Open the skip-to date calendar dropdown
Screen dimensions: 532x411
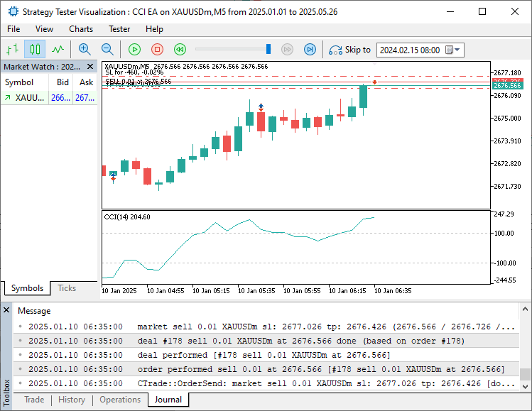457,50
